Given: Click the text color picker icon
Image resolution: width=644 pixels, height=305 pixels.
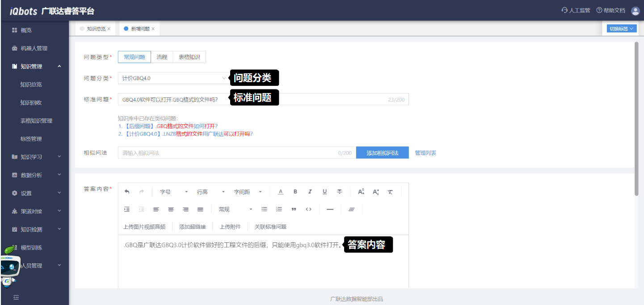Looking at the screenshot, I should pos(281,192).
